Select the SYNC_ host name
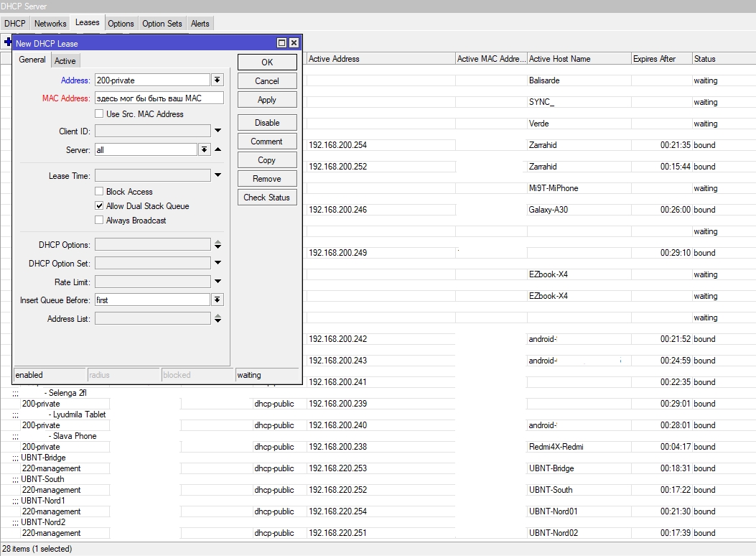The image size is (756, 556). pyautogui.click(x=541, y=102)
